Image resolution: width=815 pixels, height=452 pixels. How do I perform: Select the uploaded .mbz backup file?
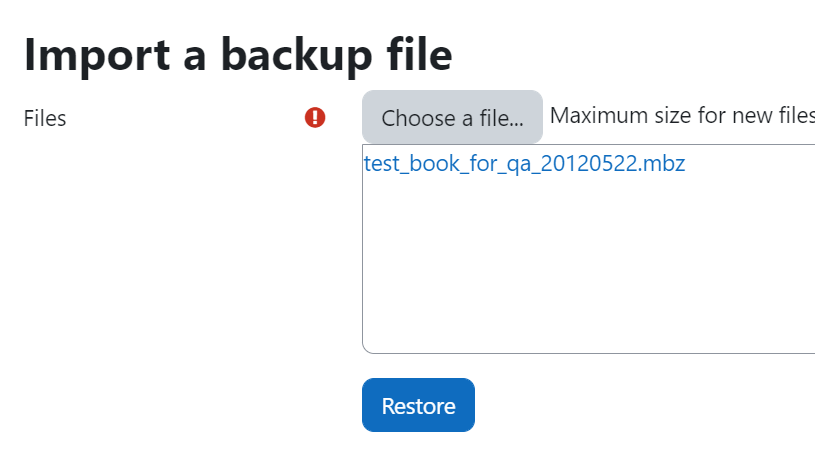tap(524, 164)
